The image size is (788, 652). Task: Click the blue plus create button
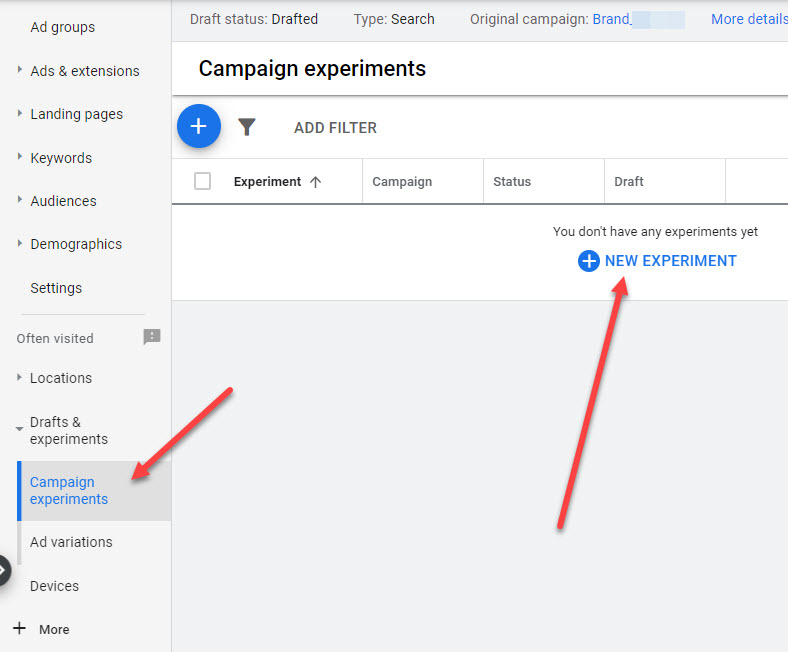(198, 126)
